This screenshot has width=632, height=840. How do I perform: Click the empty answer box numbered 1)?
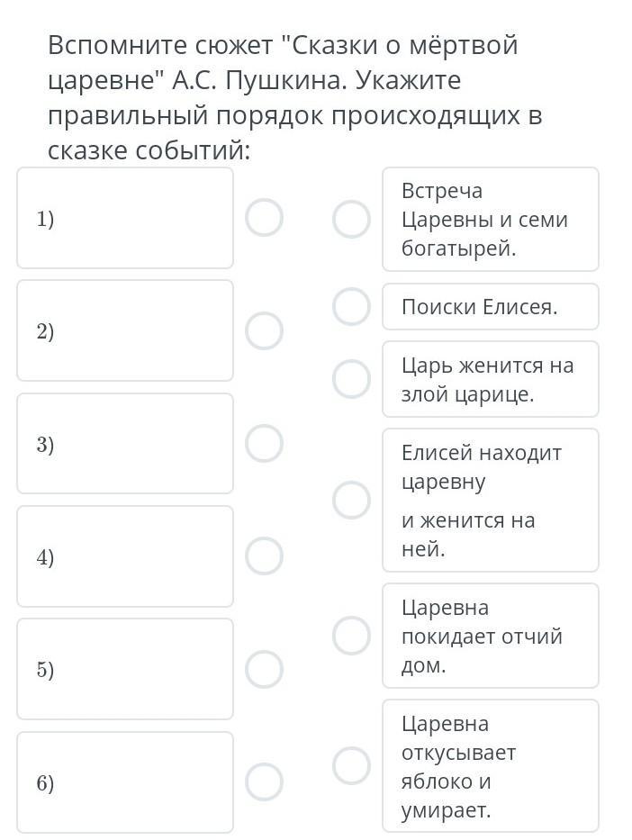click(x=125, y=218)
